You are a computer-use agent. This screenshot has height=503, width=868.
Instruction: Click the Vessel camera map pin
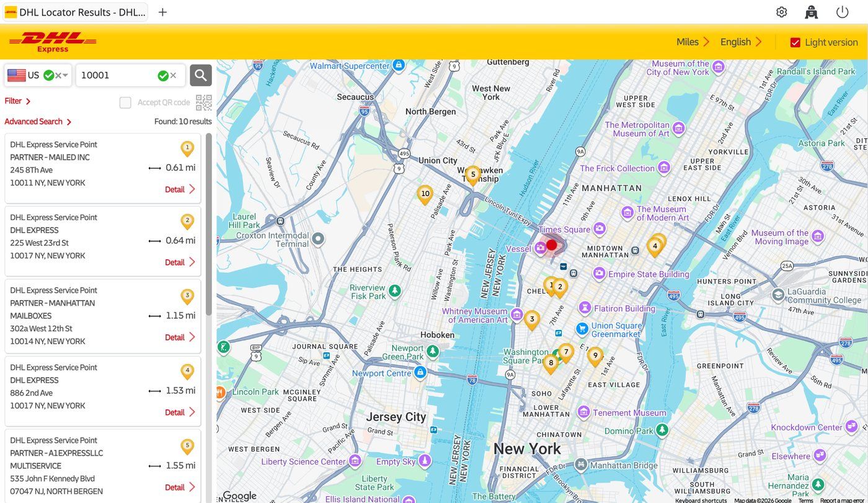[x=540, y=248]
